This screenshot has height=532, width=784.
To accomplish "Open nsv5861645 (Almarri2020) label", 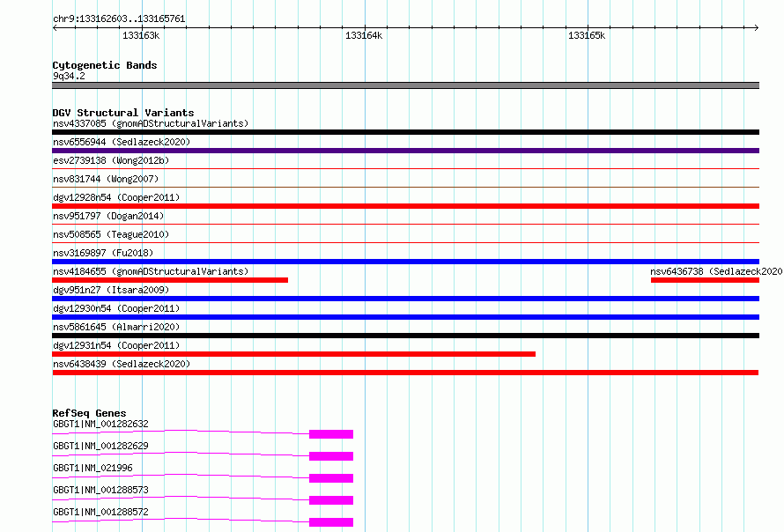I will coord(116,327).
